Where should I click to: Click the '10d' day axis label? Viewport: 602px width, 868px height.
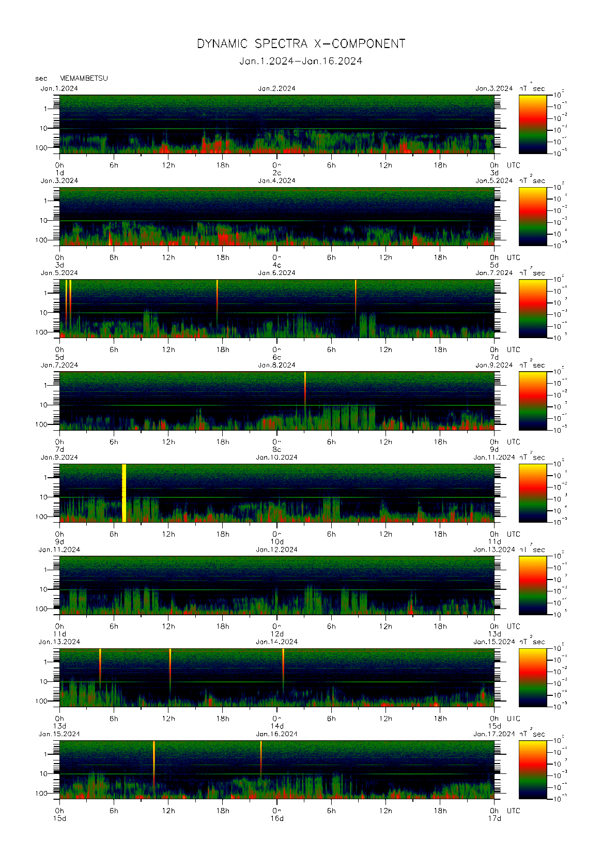tap(277, 542)
